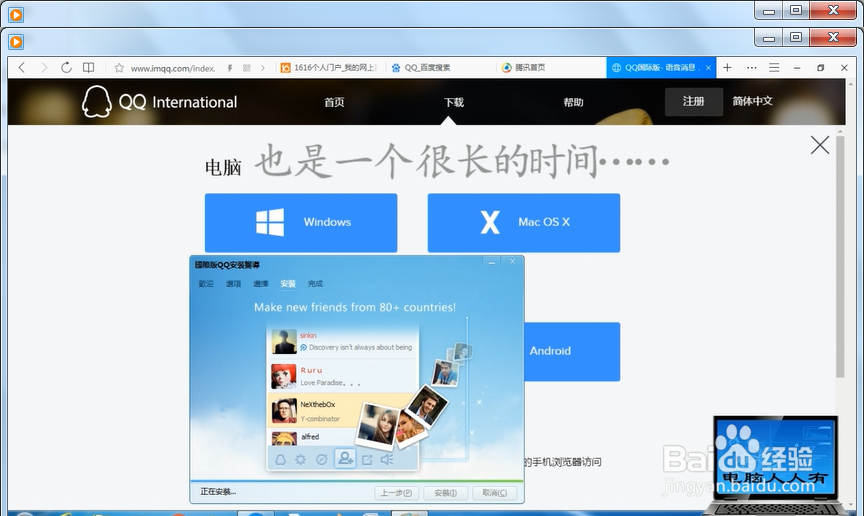
Task: Click the installer progress bar
Action: click(357, 481)
